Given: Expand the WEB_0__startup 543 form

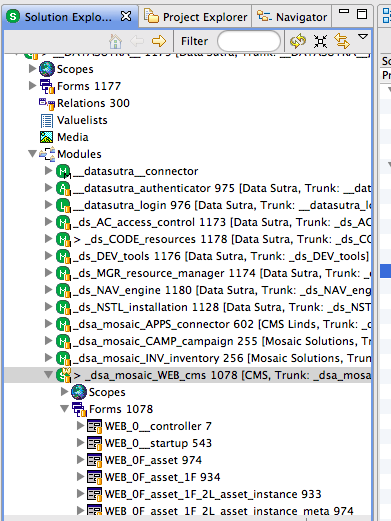Looking at the screenshot, I should (x=80, y=442).
